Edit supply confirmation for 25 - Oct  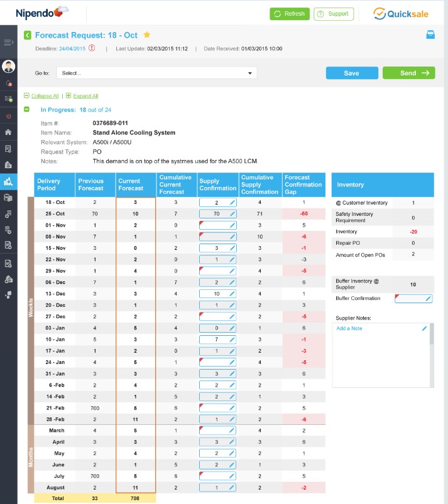(x=232, y=214)
